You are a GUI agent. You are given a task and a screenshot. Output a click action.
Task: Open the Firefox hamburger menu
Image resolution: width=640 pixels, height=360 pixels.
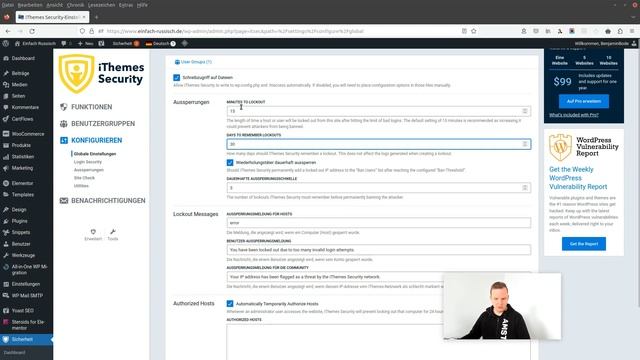coord(632,31)
